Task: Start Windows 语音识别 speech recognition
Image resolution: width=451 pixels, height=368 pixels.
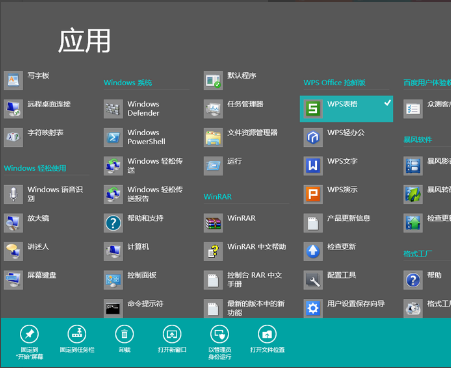Action: pyautogui.click(x=44, y=194)
